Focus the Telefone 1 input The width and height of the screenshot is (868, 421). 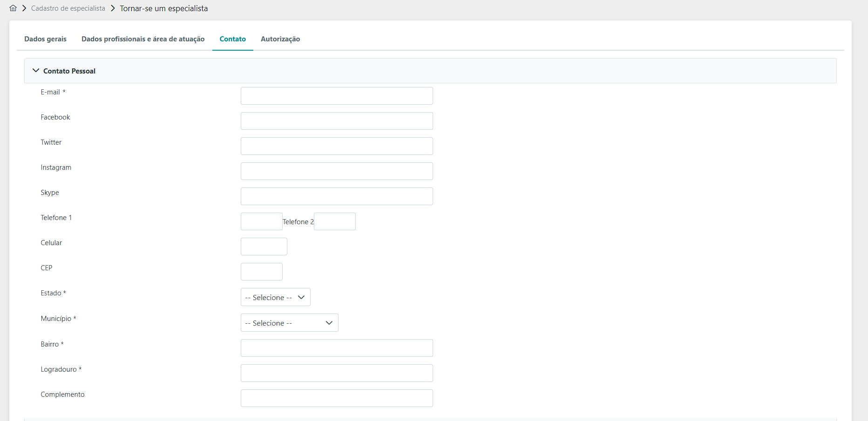pos(261,221)
